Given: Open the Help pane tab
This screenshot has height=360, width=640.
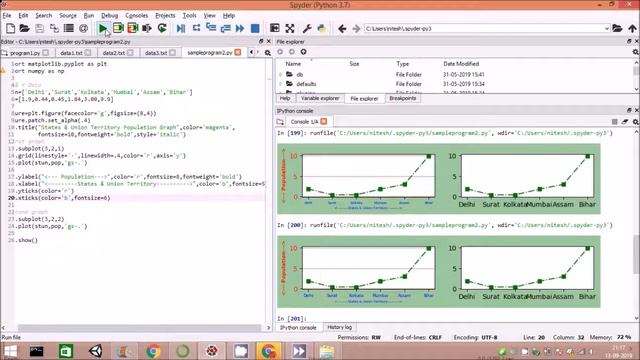Looking at the screenshot, I should pos(285,98).
